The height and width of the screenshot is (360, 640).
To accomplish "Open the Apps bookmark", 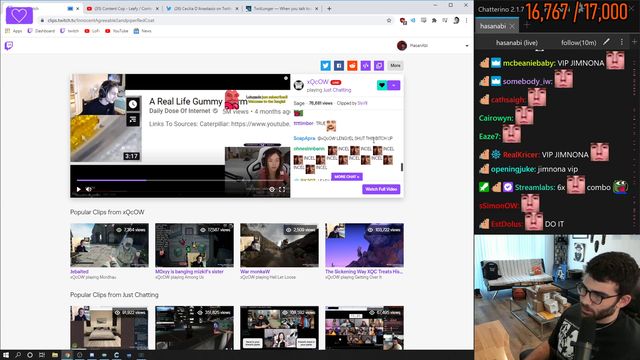I will [14, 31].
